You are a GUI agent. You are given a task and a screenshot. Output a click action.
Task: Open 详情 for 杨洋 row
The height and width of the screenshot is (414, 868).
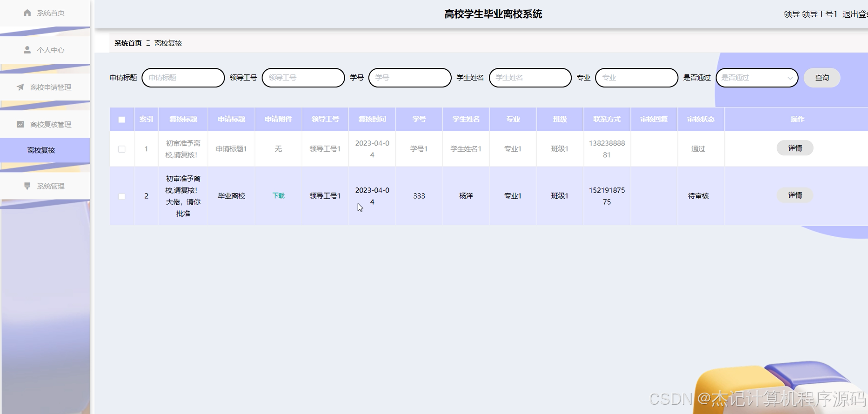795,195
